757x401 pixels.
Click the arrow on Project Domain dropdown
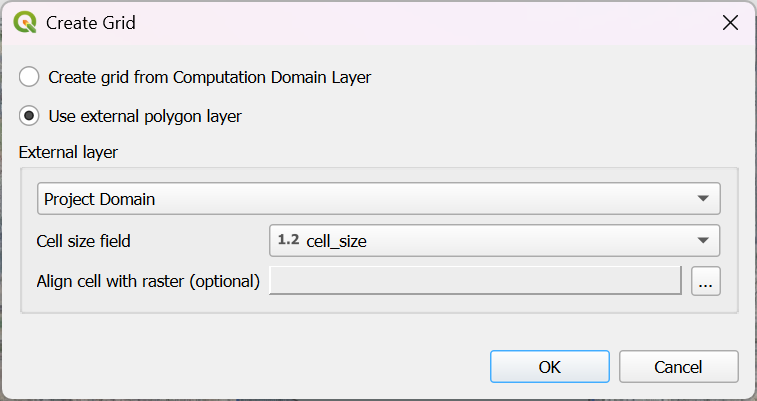pyautogui.click(x=703, y=199)
